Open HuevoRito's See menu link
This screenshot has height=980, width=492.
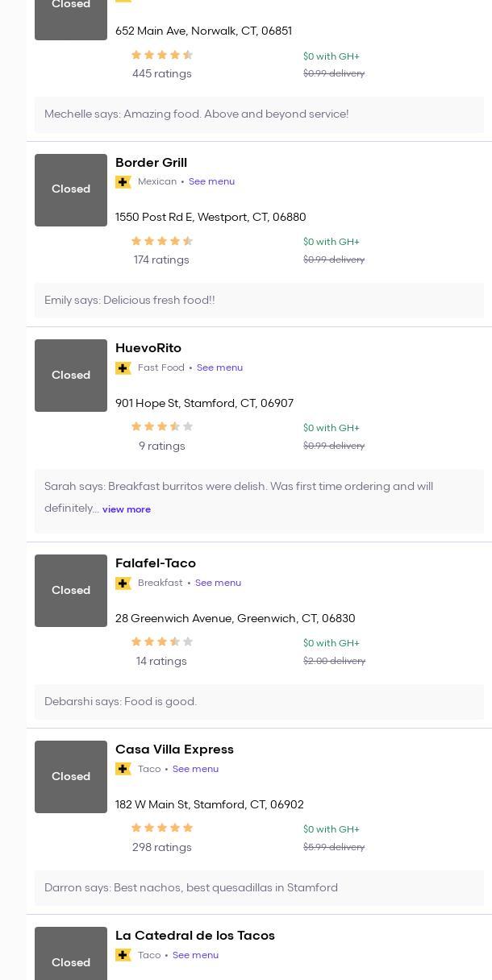219,368
